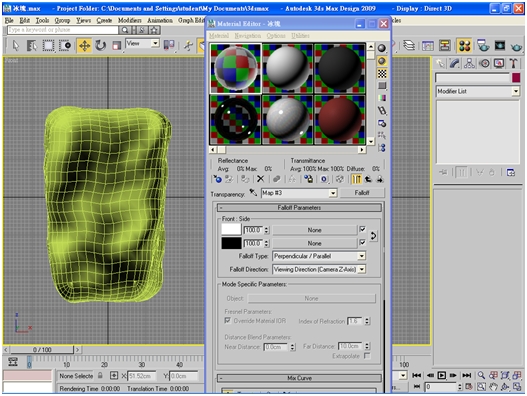
Task: Click Go Forward to Sibling icon
Action: click(x=380, y=179)
